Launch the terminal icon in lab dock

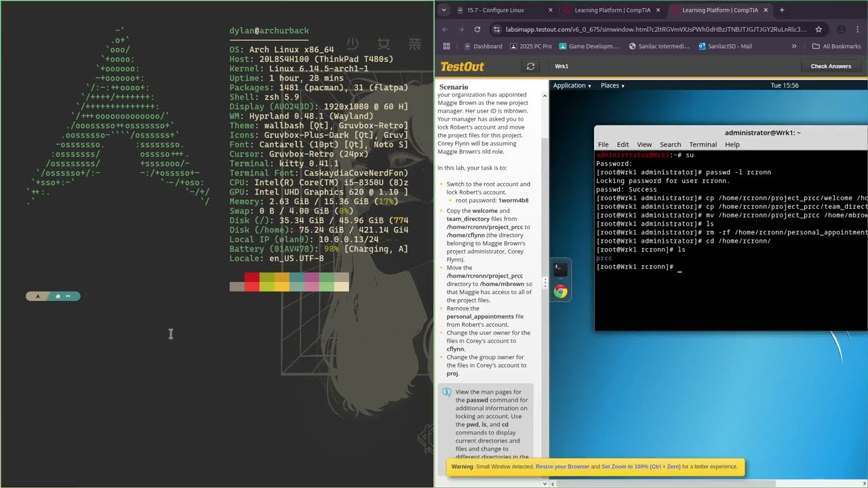click(x=560, y=269)
